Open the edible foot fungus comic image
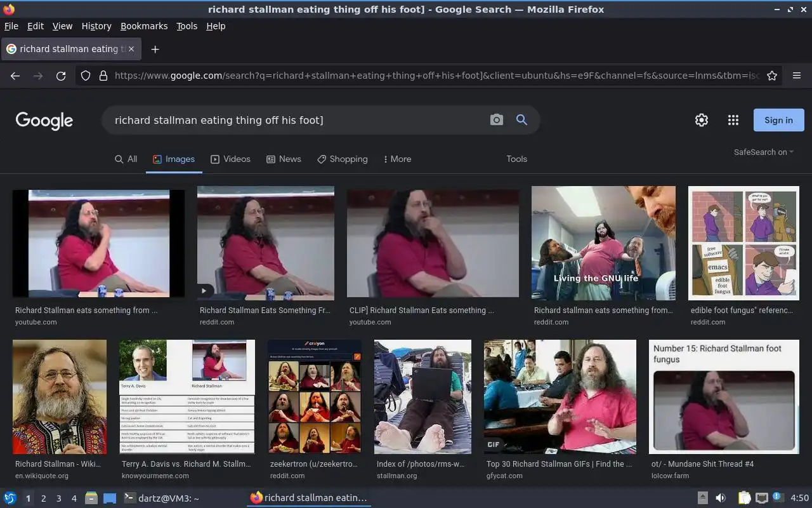Image resolution: width=812 pixels, height=508 pixels. click(x=743, y=243)
